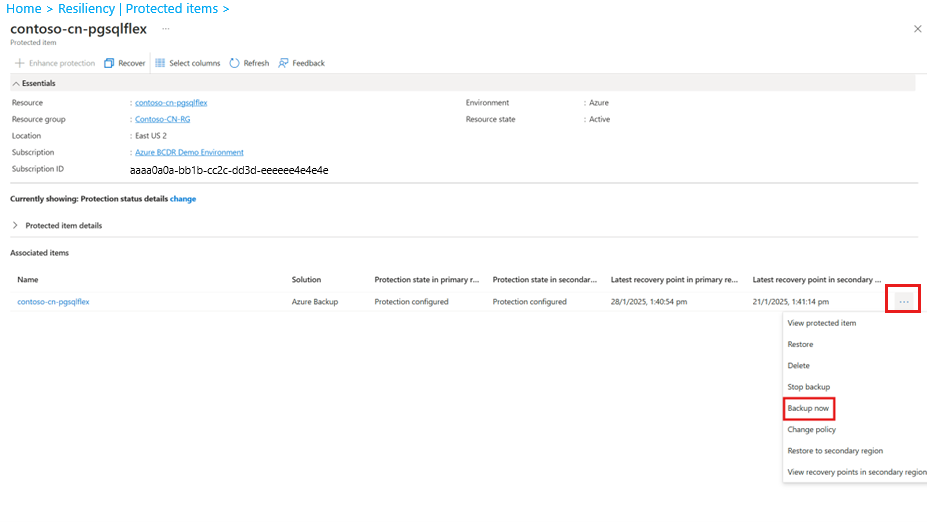Collapse the Essentials section

pos(16,83)
